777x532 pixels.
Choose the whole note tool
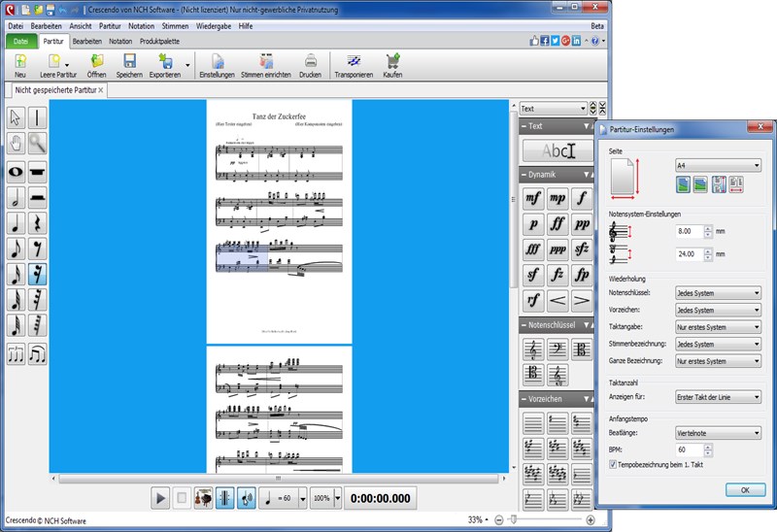[16, 172]
